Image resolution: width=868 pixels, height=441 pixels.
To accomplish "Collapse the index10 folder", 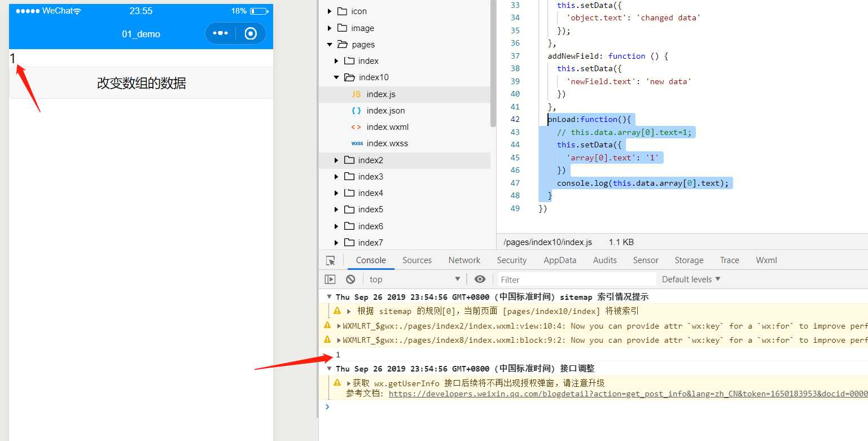I will pyautogui.click(x=336, y=77).
